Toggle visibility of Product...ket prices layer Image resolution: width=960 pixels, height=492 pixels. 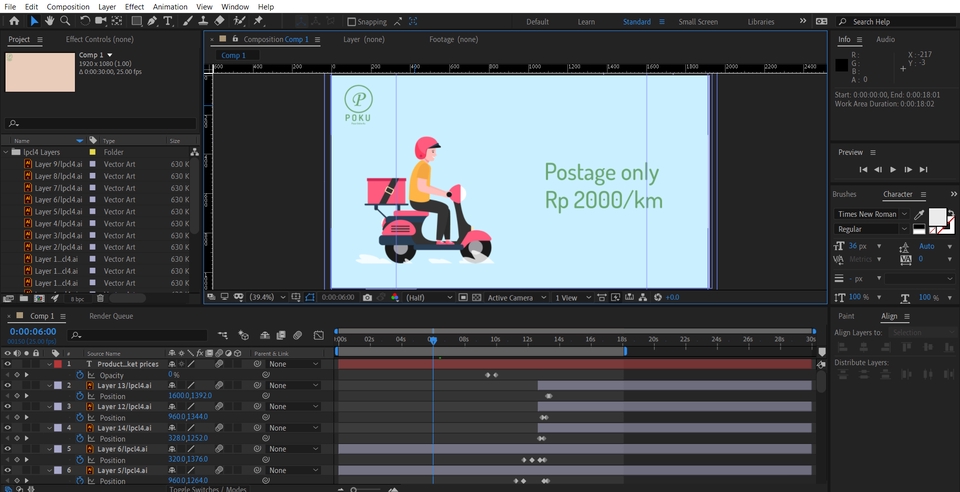tap(8, 364)
